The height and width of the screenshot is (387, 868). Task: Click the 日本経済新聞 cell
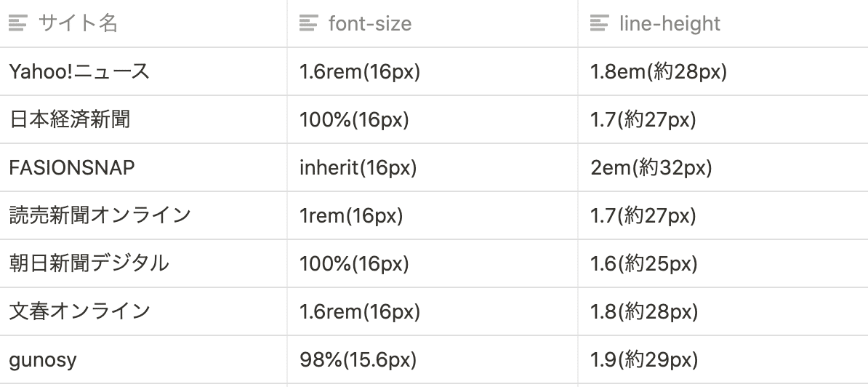pyautogui.click(x=70, y=119)
